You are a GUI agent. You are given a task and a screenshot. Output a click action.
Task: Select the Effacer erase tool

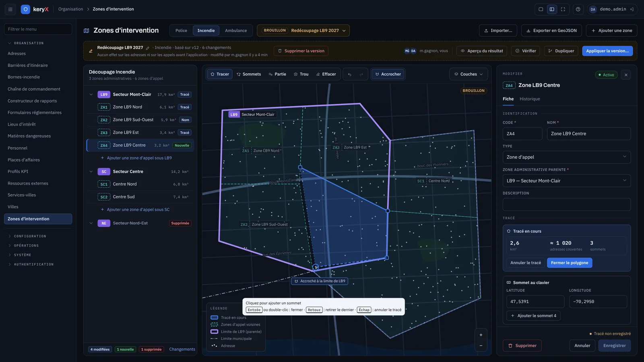326,74
